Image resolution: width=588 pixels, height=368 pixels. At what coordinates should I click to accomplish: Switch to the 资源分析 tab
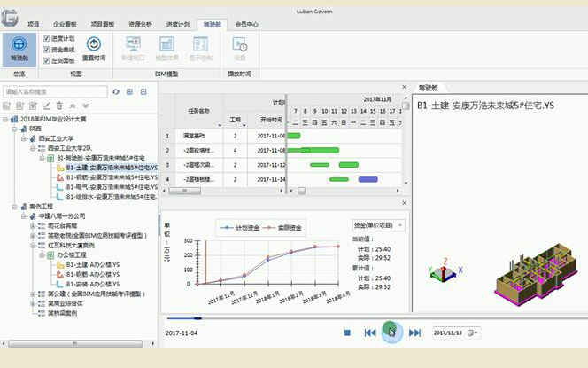tap(140, 25)
